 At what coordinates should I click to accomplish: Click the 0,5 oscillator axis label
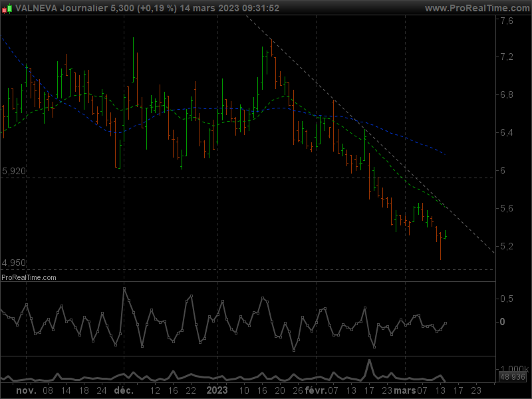pos(507,299)
